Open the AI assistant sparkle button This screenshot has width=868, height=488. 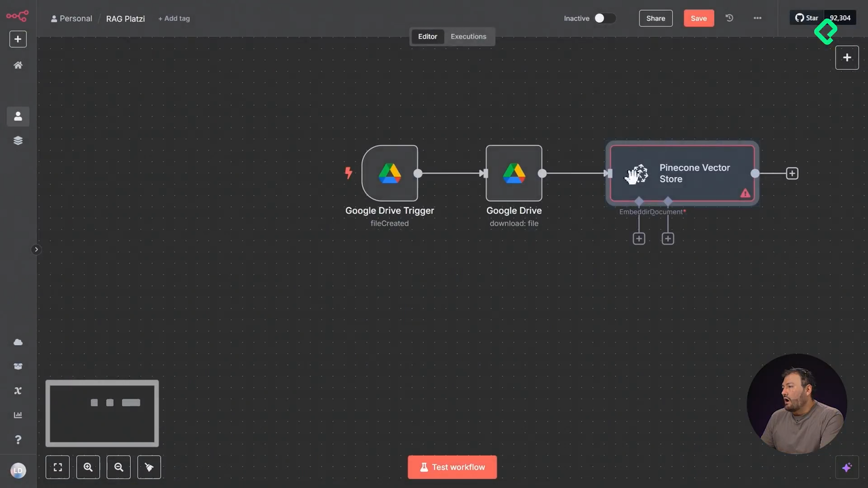(846, 467)
